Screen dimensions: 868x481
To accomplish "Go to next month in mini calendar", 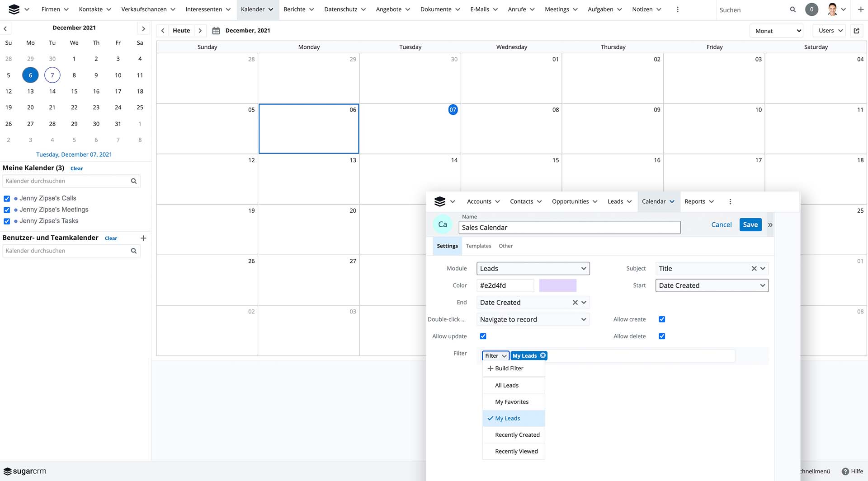I will coord(143,28).
